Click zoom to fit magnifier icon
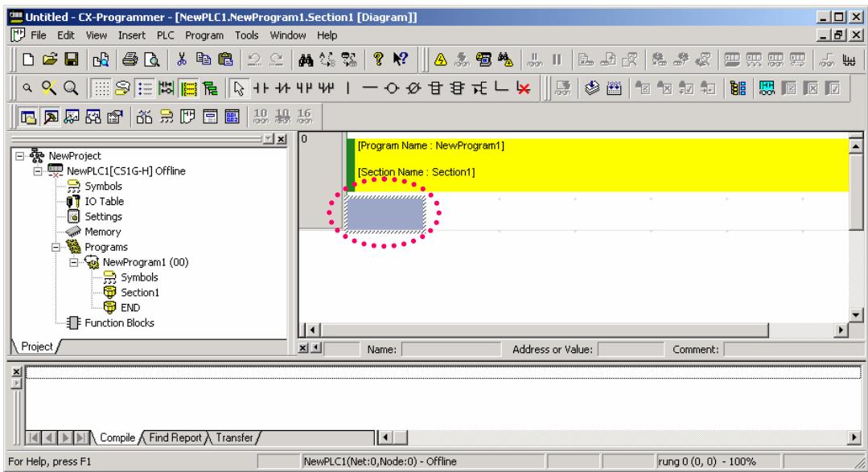This screenshot has height=472, width=868. point(49,88)
